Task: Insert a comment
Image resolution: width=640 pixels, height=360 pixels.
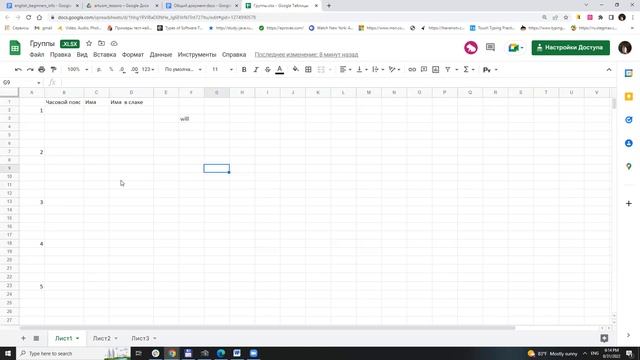Action: point(424,70)
